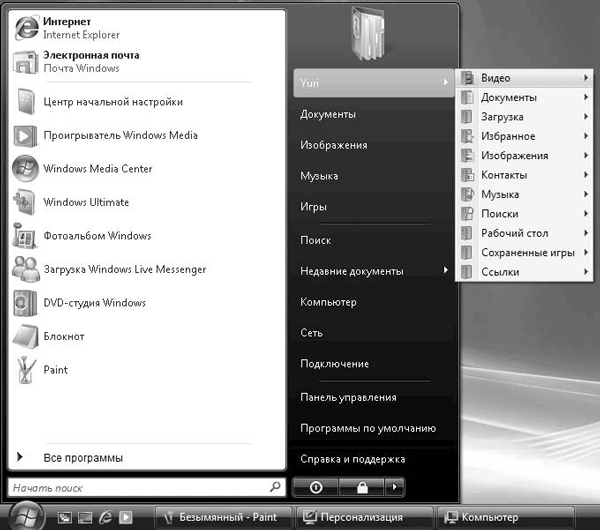Click the Start orb on the taskbar
The image size is (600, 530).
click(27, 516)
